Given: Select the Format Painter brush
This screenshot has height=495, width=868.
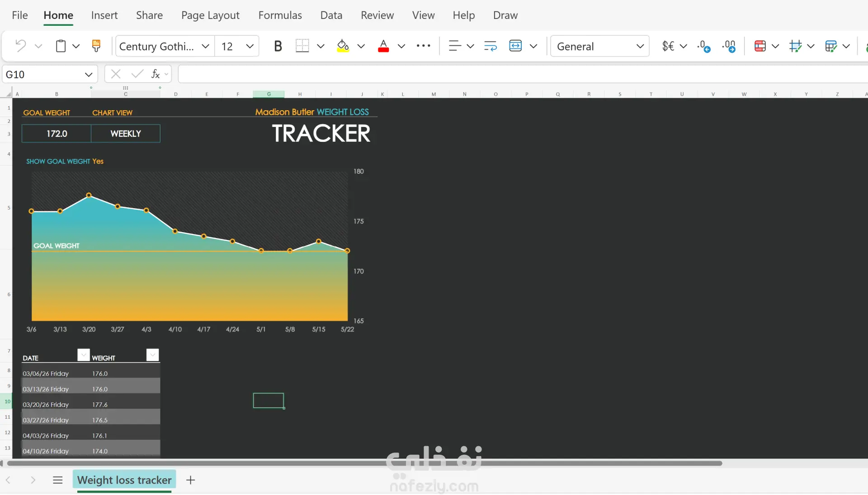Looking at the screenshot, I should (96, 46).
